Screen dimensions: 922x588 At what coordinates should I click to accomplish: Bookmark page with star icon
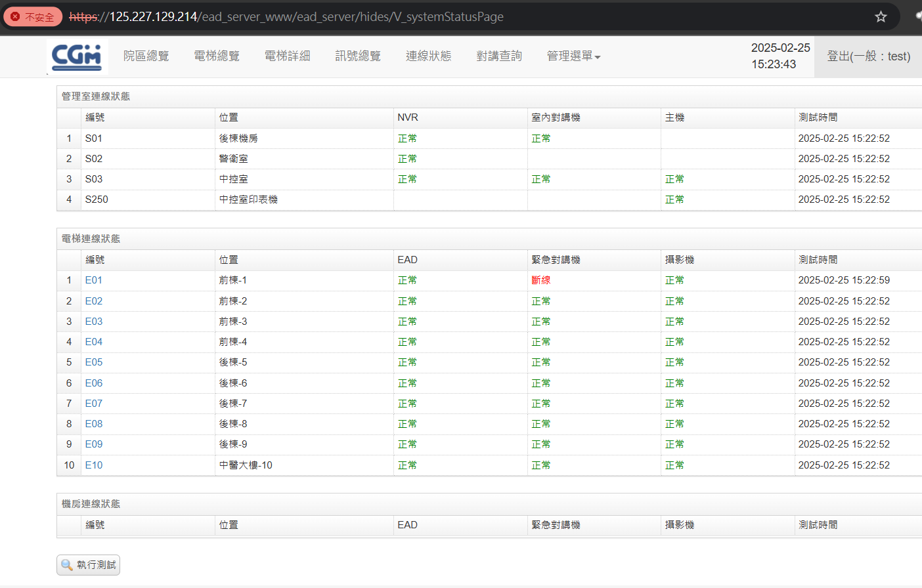(881, 16)
